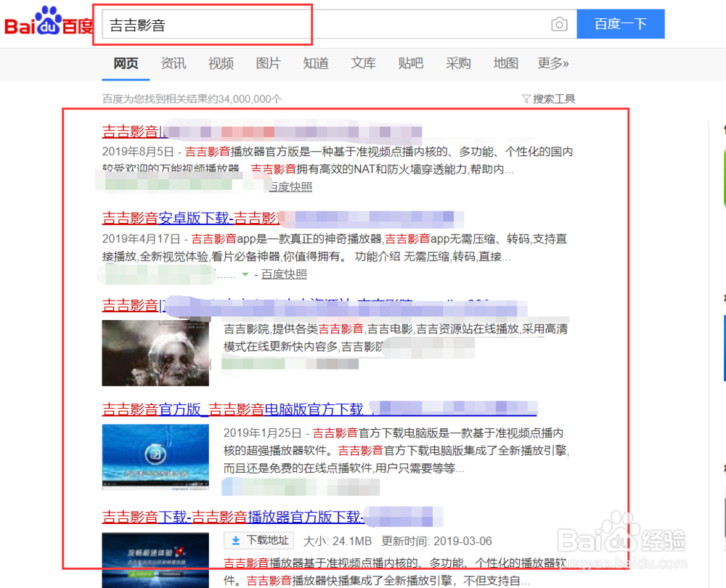Select the 网页 tab

[126, 63]
